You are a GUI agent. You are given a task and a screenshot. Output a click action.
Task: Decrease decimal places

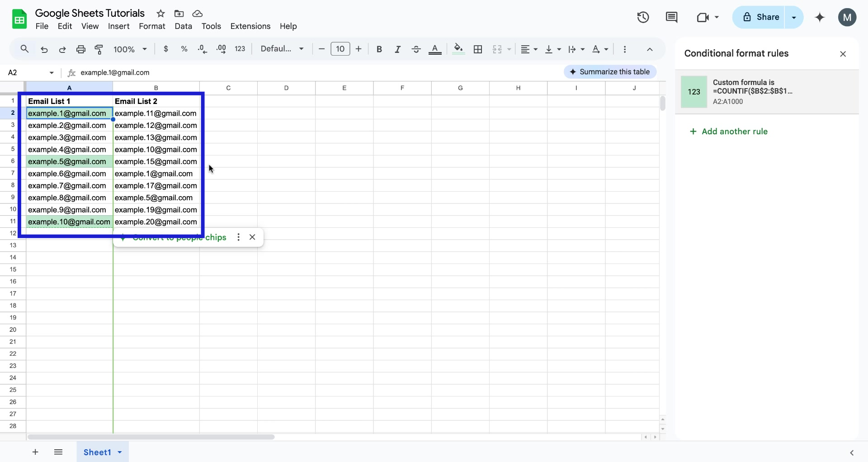[x=202, y=49]
